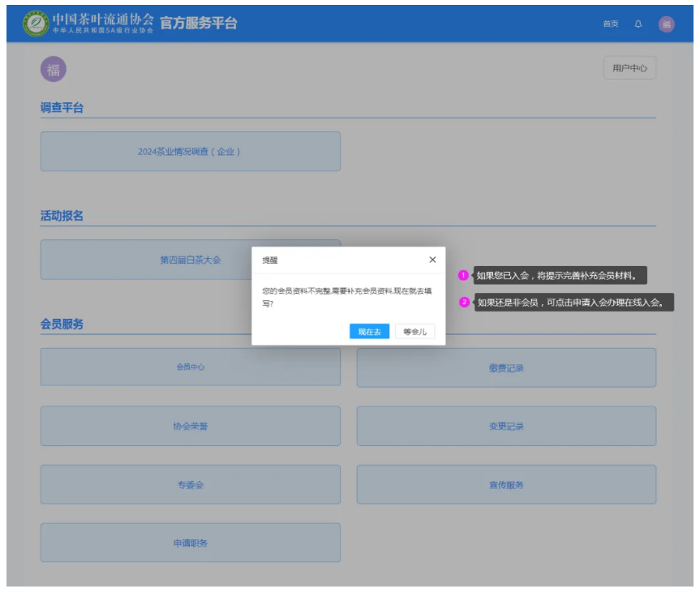Click the pink number 1 annotation marker

coord(464,276)
